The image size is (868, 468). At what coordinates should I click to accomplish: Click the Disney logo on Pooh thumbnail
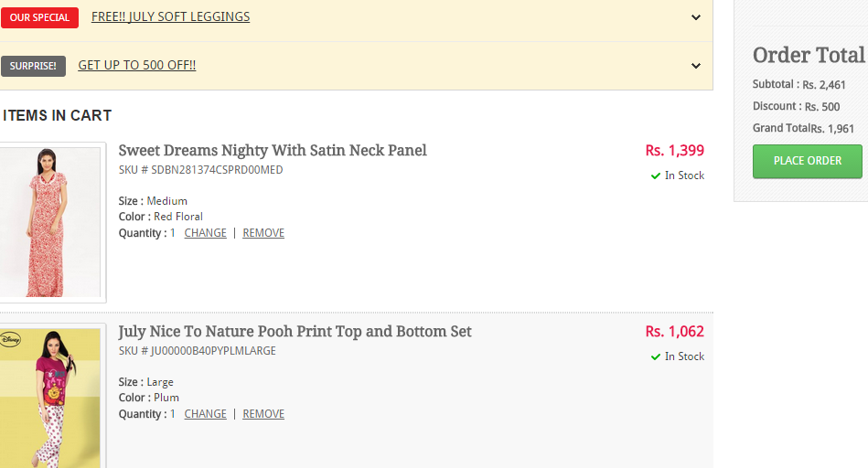point(9,338)
